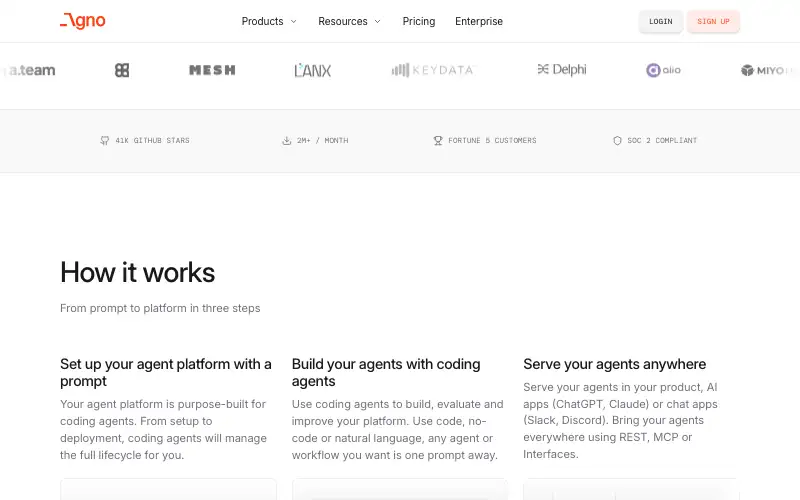This screenshot has width=800, height=500.
Task: Click the paragraph starting Use coding agents to build
Action: point(397,430)
